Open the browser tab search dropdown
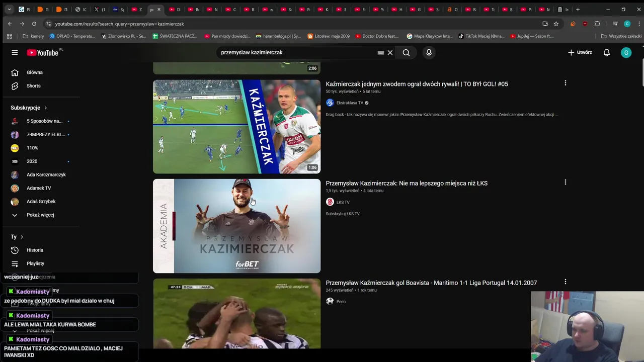 (9, 9)
